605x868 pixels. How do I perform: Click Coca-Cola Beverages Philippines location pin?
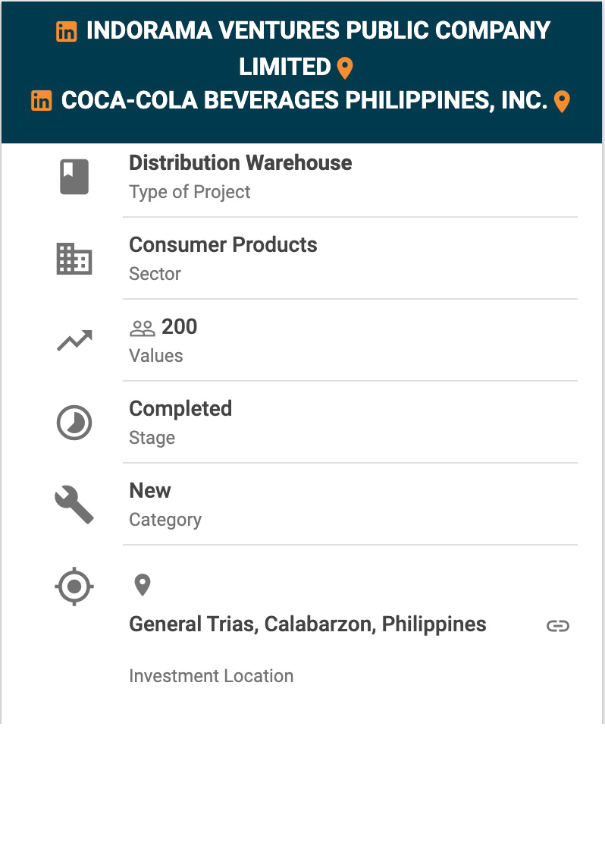point(562,102)
